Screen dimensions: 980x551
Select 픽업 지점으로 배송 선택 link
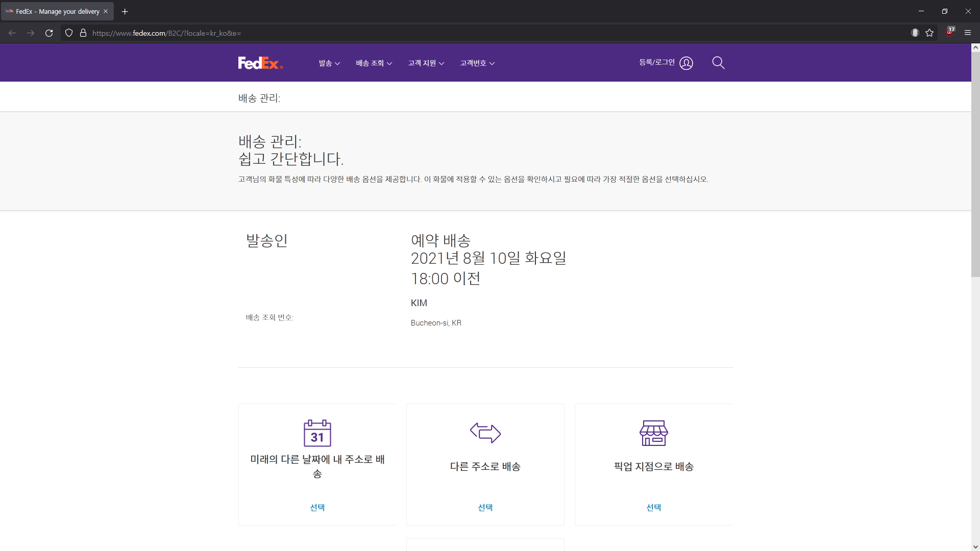[x=653, y=507]
